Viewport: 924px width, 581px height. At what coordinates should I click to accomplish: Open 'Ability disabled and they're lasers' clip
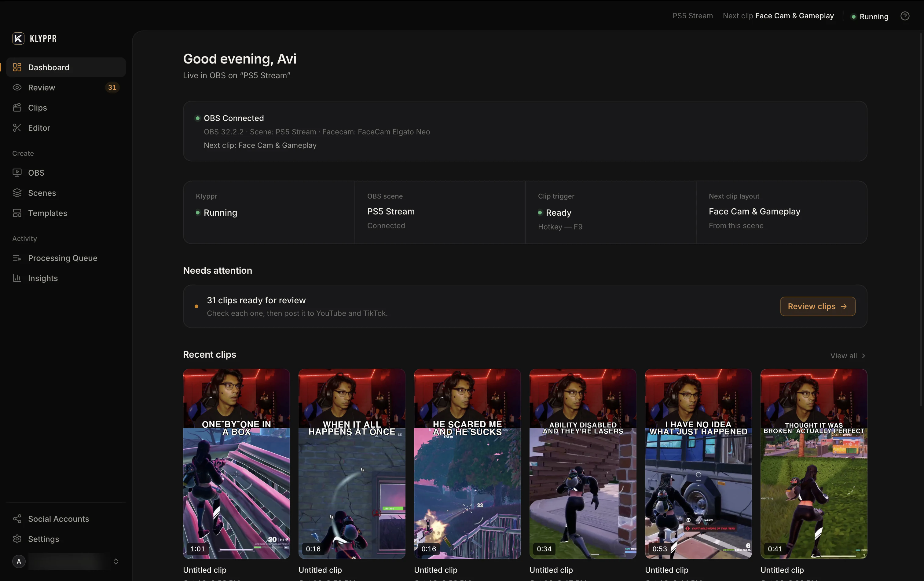583,464
